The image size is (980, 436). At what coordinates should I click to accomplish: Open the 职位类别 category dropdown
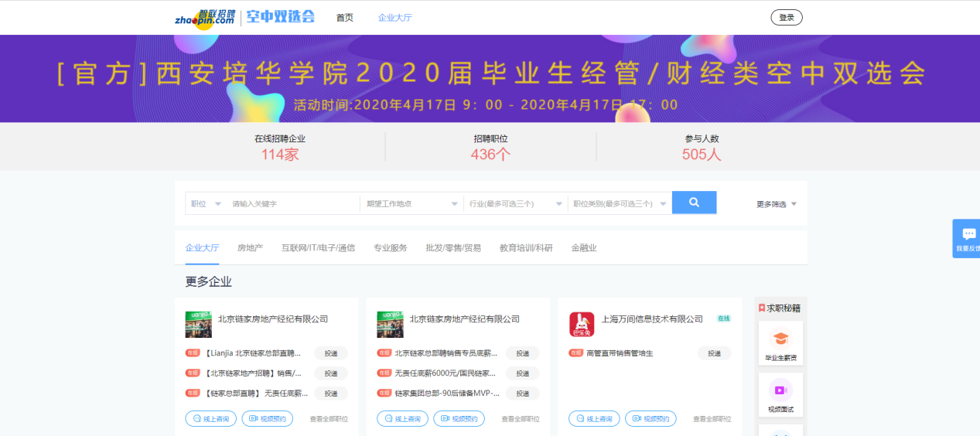point(619,204)
